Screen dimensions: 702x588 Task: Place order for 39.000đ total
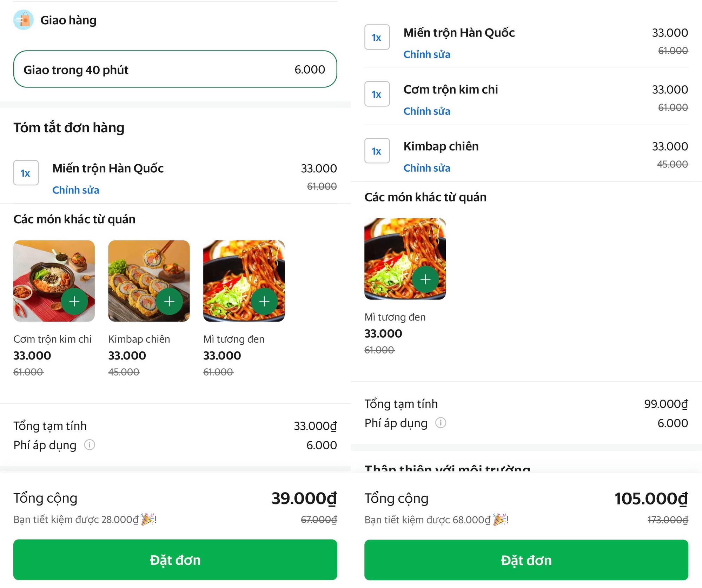point(175,560)
